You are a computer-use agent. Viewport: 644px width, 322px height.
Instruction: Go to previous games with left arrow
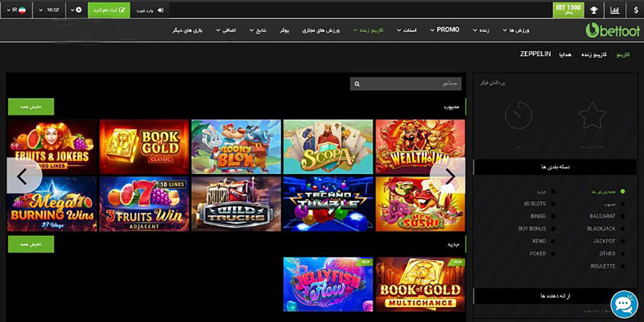[x=23, y=176]
